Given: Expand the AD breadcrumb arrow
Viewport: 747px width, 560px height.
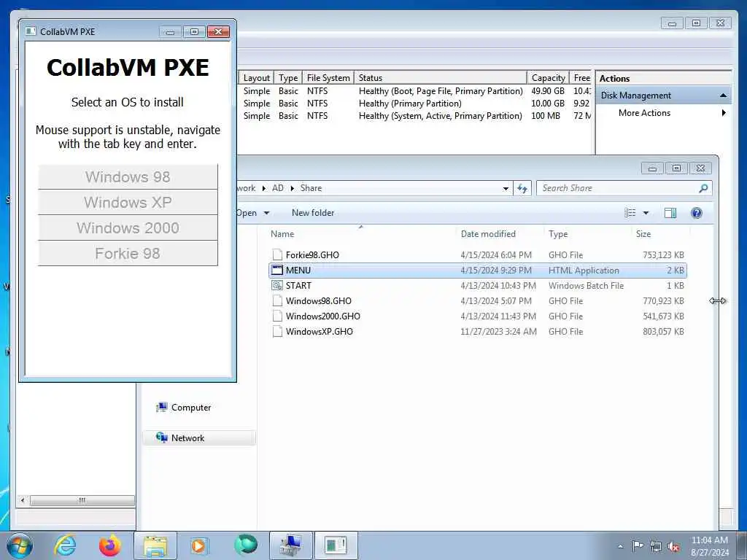Looking at the screenshot, I should point(293,188).
